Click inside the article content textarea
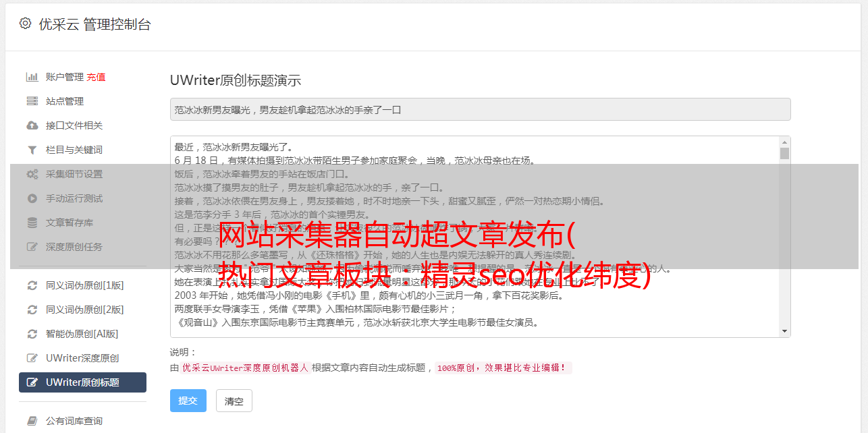Screen dimensions: 868x433 coord(474,237)
